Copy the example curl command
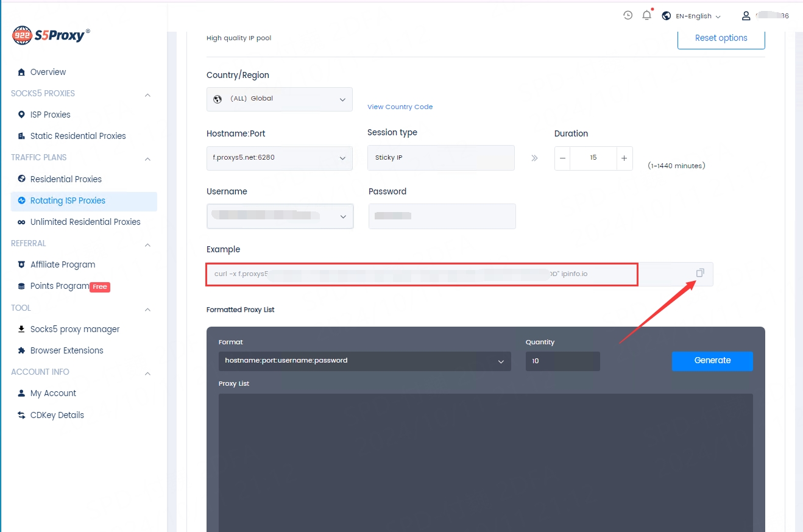The height and width of the screenshot is (532, 803). point(699,273)
